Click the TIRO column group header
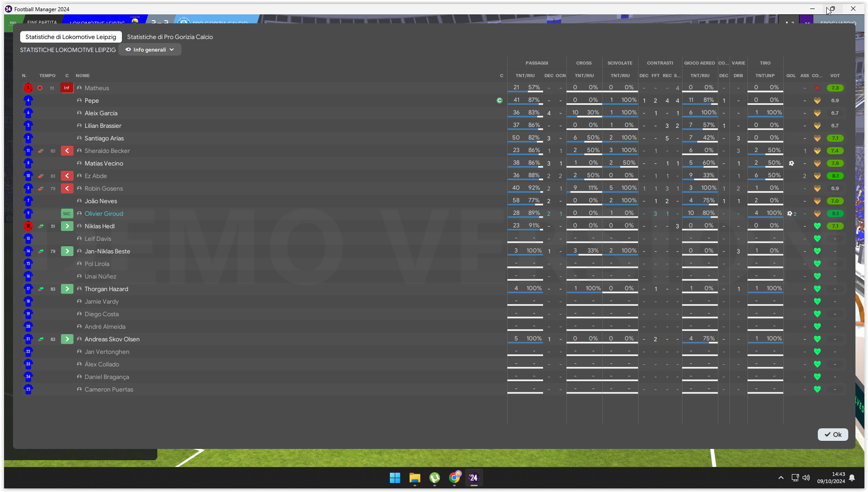Screen dimensions: 868x492 765,63
